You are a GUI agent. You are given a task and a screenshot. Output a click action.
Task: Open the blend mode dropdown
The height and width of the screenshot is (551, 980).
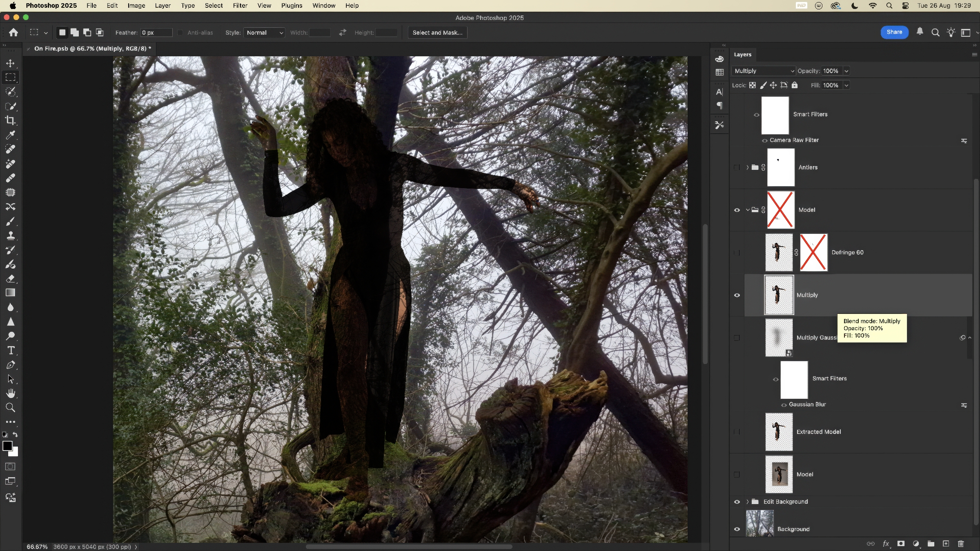point(763,71)
